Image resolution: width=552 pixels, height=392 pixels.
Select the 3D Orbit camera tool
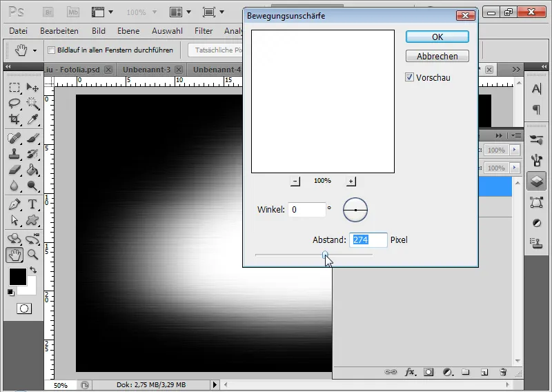pos(32,239)
